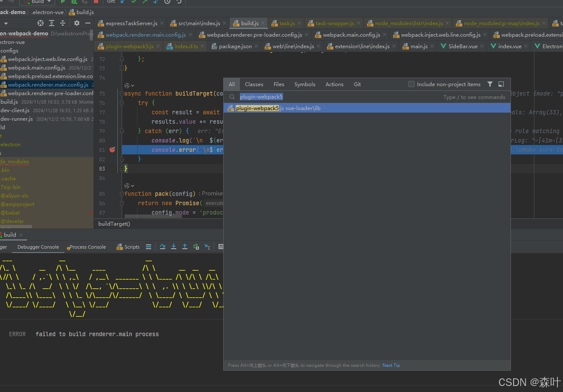Click the Run button in top toolbar
563x392 pixels.
(63, 2)
